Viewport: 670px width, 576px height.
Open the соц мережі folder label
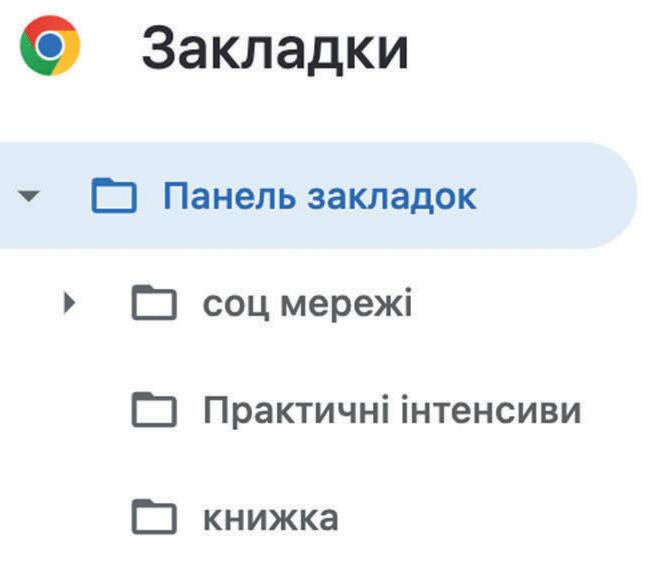coord(307,303)
